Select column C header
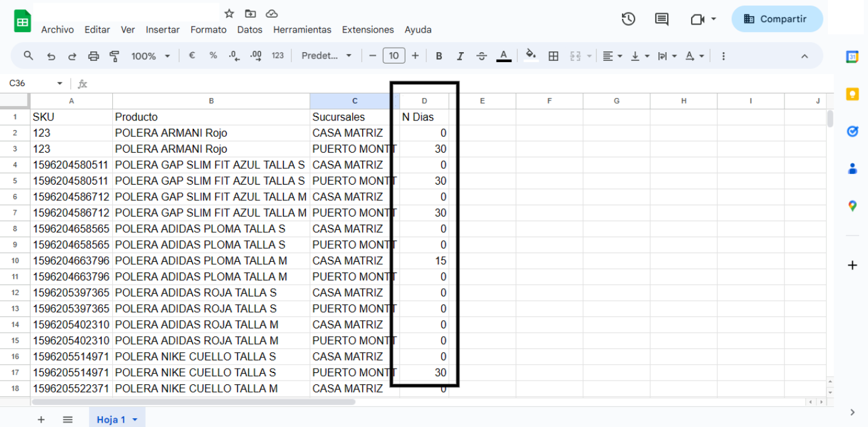Image resolution: width=868 pixels, height=427 pixels. coord(355,101)
